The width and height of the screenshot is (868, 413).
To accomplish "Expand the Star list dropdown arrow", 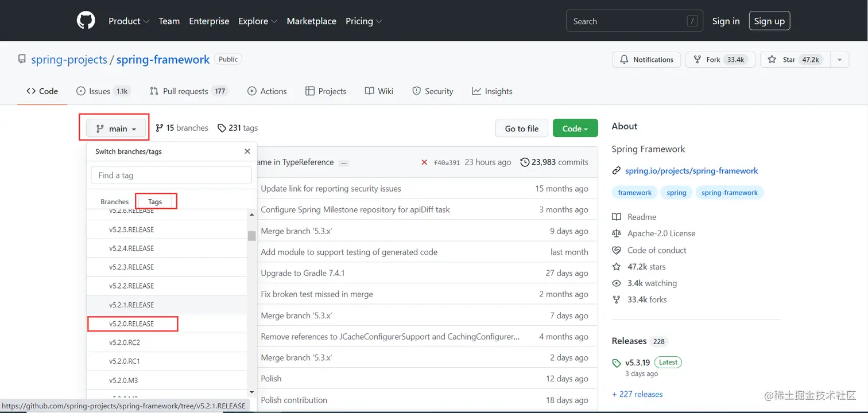I will (x=839, y=60).
